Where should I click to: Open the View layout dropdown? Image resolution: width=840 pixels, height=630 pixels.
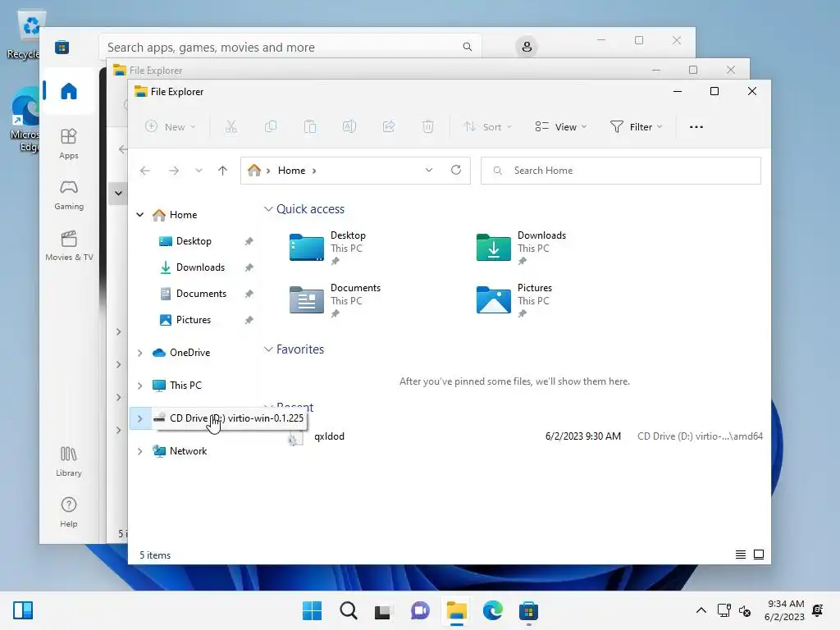point(561,127)
